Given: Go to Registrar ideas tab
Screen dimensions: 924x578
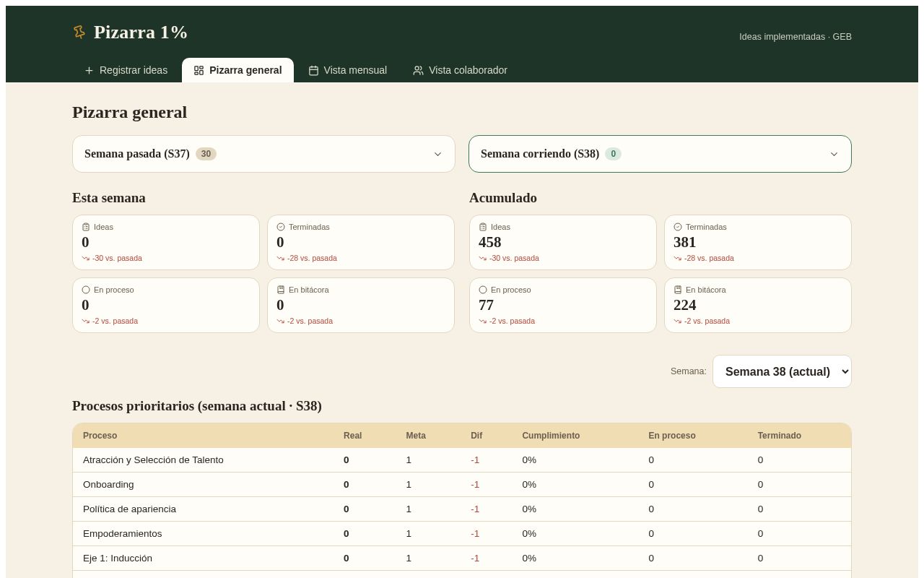Looking at the screenshot, I should (126, 70).
